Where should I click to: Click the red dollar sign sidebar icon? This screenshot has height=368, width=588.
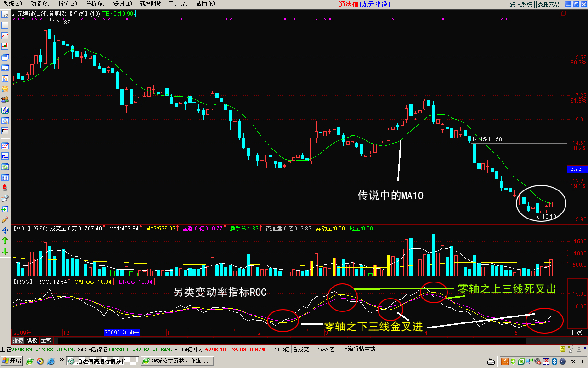coord(5,188)
